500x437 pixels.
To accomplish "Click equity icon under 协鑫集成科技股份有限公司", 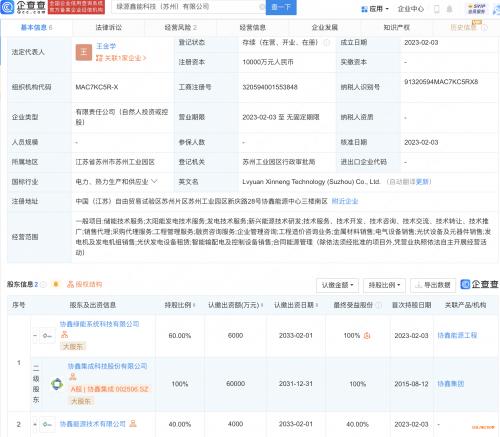I will (72, 377).
